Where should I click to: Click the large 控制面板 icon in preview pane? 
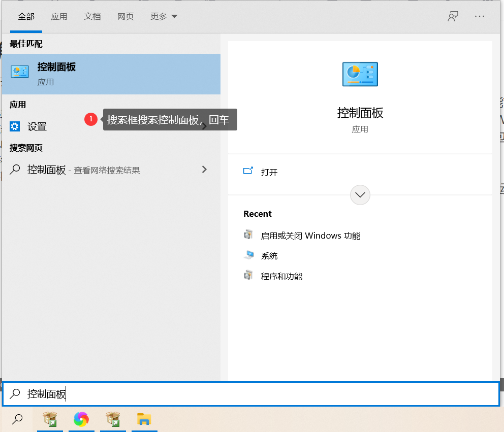pos(360,74)
